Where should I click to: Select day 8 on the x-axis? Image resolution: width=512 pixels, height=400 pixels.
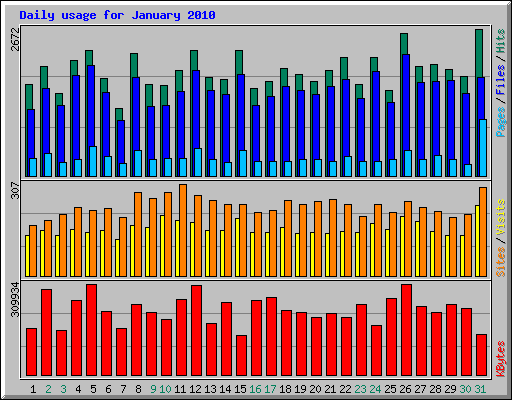(x=138, y=389)
